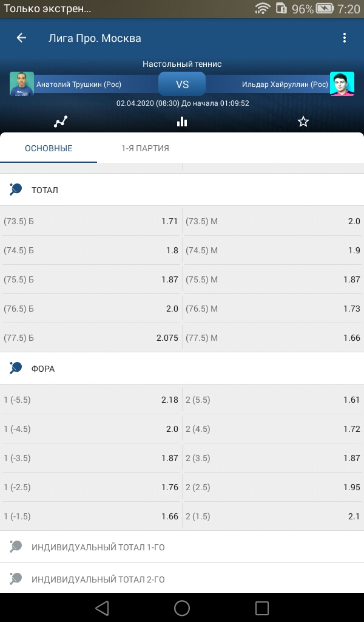The width and height of the screenshot is (364, 622).
Task: Switch to the 1-Я ПАРТИЯ tab
Action: (146, 148)
